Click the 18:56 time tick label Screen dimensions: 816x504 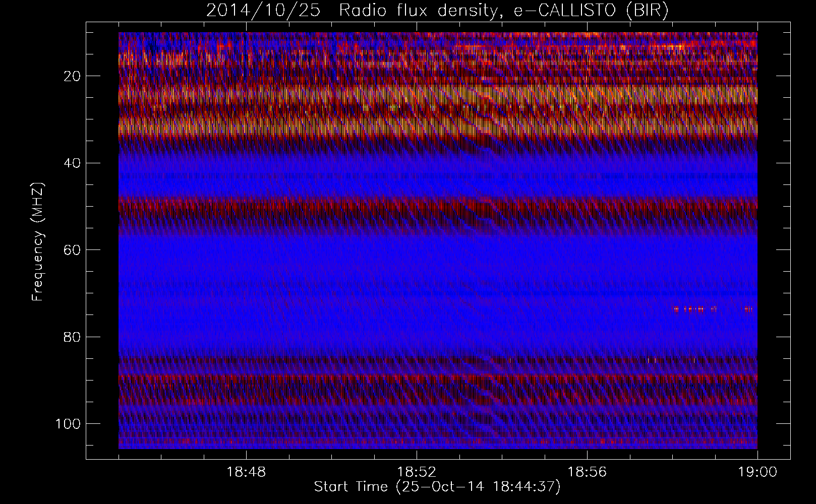(x=587, y=472)
